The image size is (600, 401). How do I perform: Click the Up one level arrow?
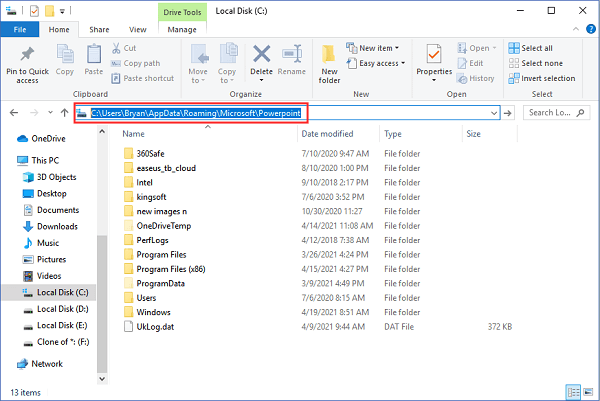pyautogui.click(x=64, y=113)
